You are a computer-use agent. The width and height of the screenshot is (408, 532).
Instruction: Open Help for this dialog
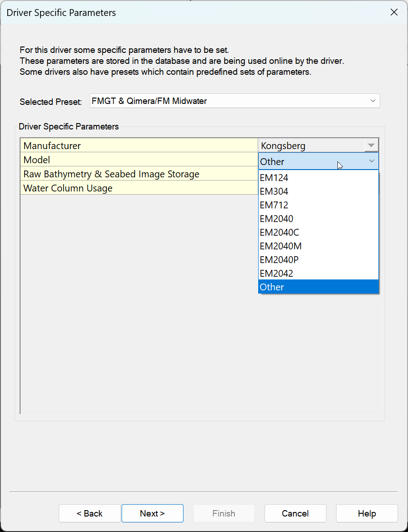click(x=367, y=513)
